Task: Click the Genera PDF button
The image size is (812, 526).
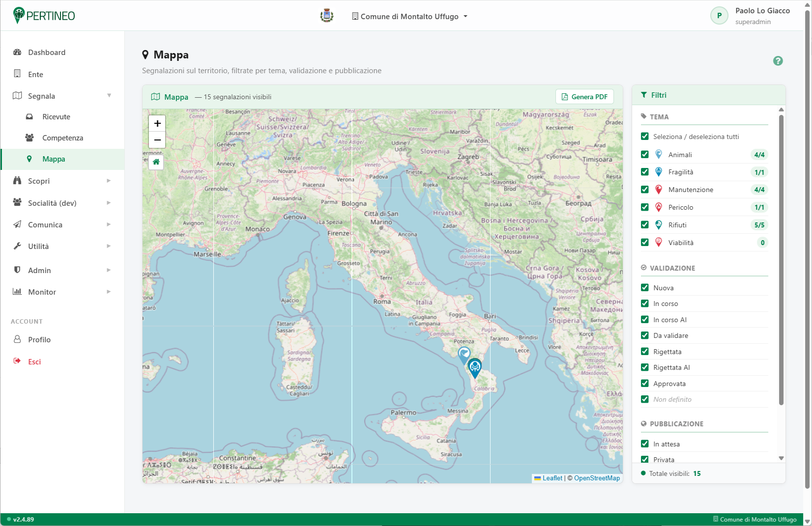Action: click(584, 97)
